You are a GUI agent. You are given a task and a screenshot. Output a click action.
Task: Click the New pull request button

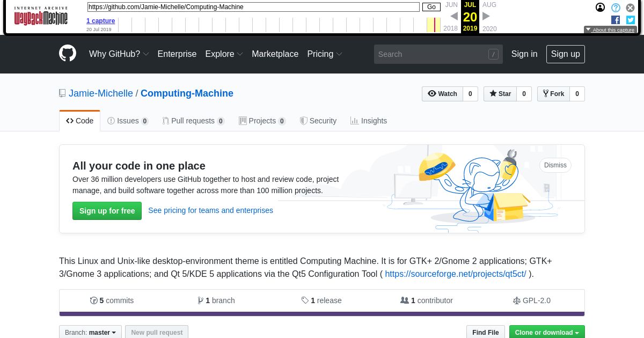(x=157, y=332)
